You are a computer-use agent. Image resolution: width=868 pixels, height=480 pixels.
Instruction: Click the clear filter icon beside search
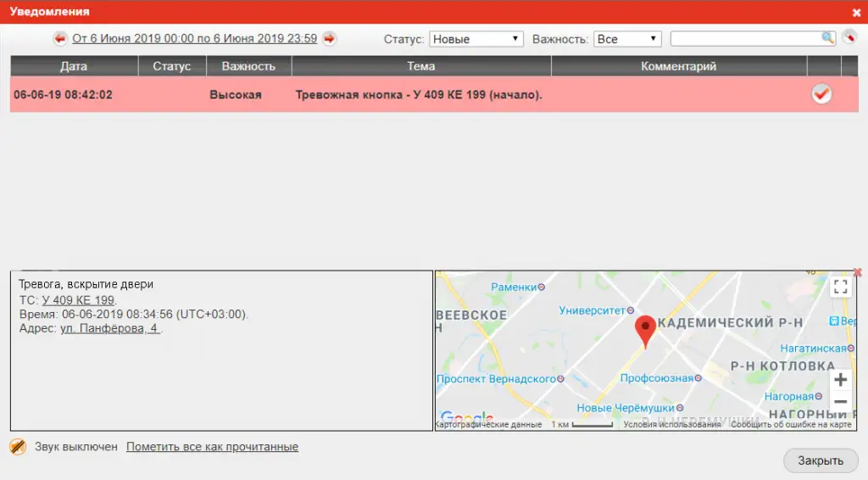click(849, 38)
